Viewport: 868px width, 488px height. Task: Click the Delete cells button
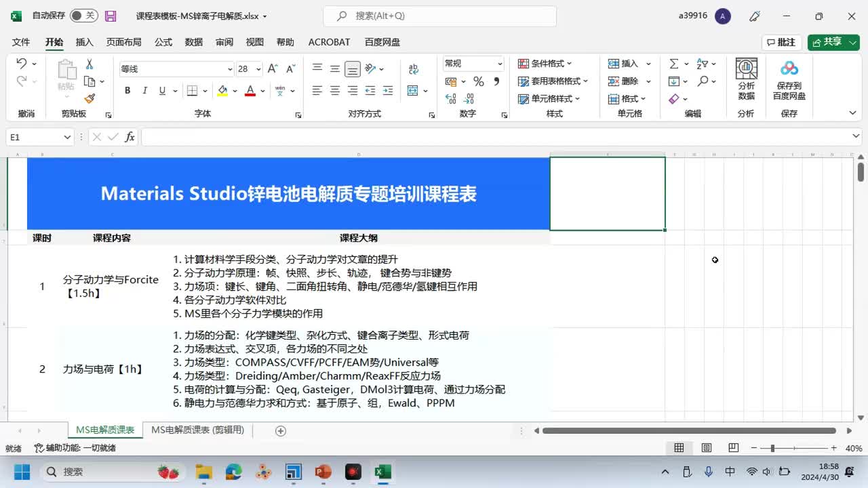(x=623, y=81)
